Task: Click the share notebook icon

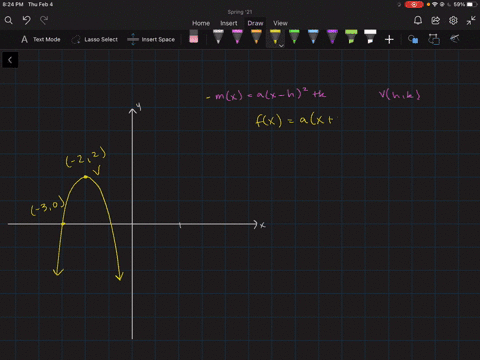Action: [436, 21]
